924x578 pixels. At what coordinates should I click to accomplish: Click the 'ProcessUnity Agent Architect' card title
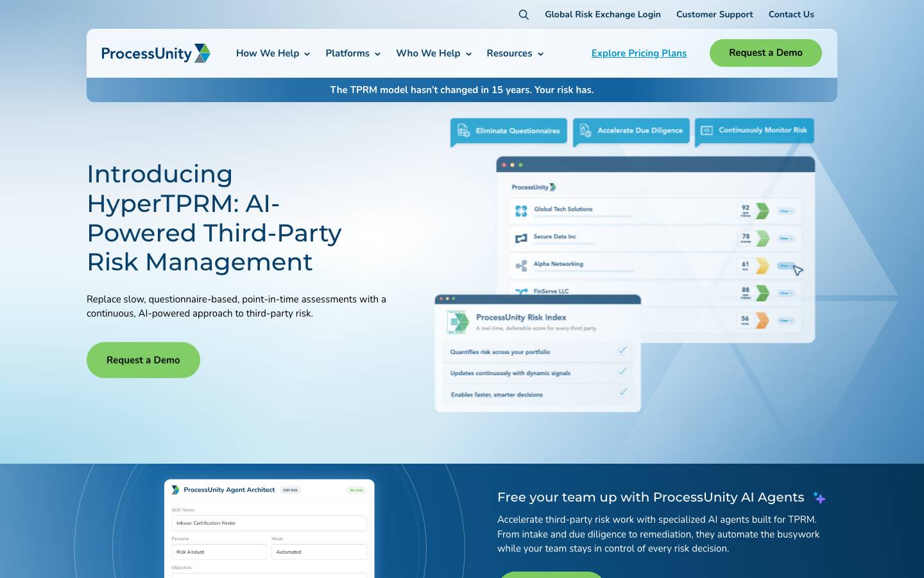tap(229, 490)
